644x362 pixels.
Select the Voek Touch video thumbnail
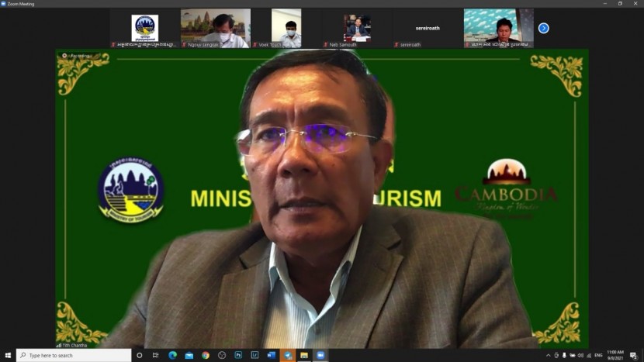tap(286, 28)
